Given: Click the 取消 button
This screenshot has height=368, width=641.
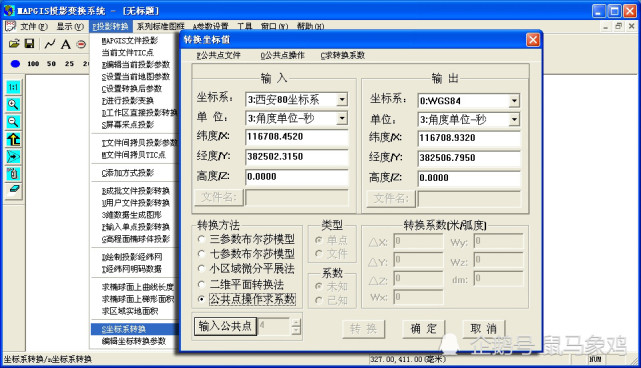Looking at the screenshot, I should pos(484,329).
